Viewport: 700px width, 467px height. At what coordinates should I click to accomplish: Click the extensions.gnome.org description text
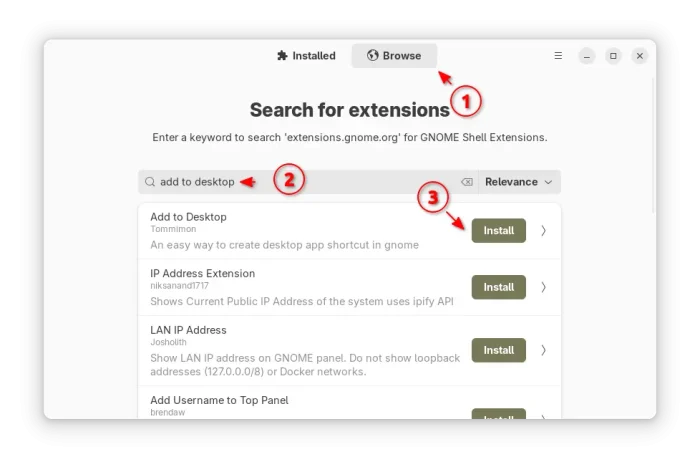coord(350,138)
